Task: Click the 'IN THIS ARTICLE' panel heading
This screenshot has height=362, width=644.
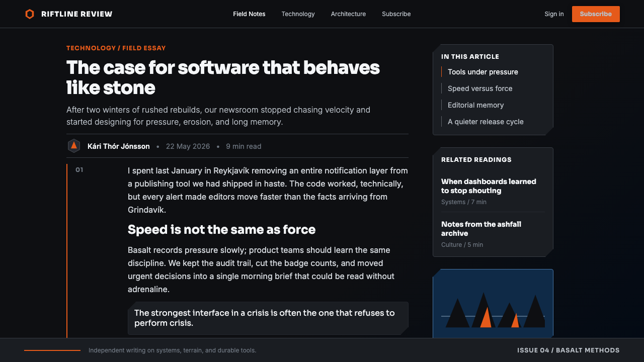Action: 470,57
